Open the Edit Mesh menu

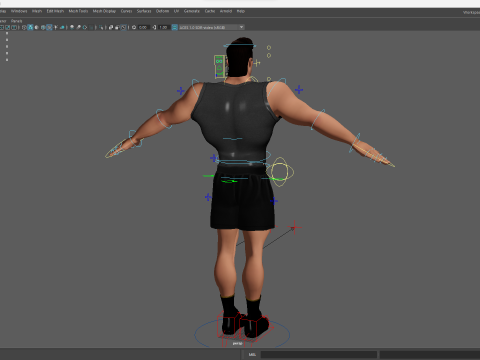coord(55,11)
